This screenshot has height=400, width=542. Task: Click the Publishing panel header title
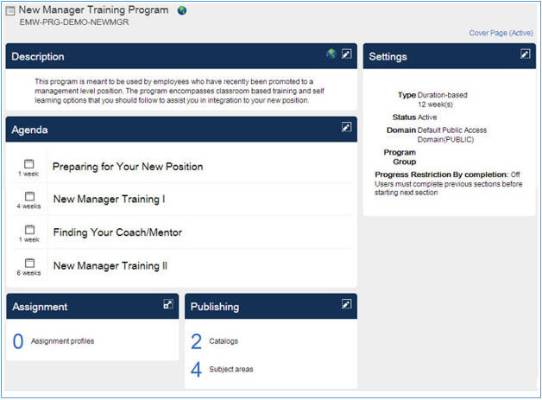tap(215, 307)
